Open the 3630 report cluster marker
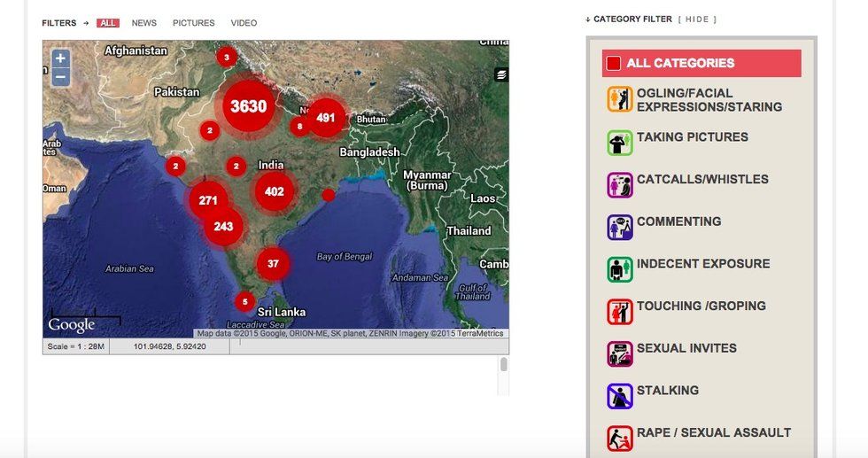The image size is (868, 458). click(248, 106)
